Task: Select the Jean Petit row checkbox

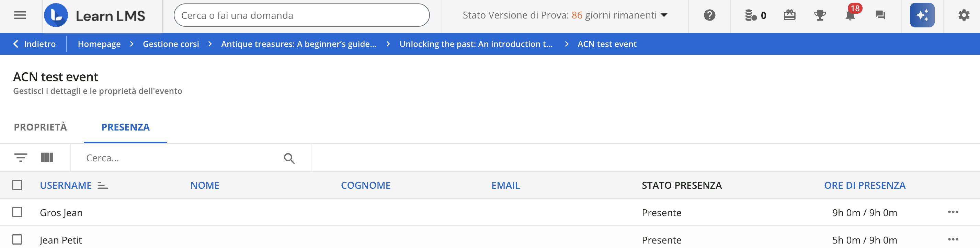Action: tap(17, 240)
